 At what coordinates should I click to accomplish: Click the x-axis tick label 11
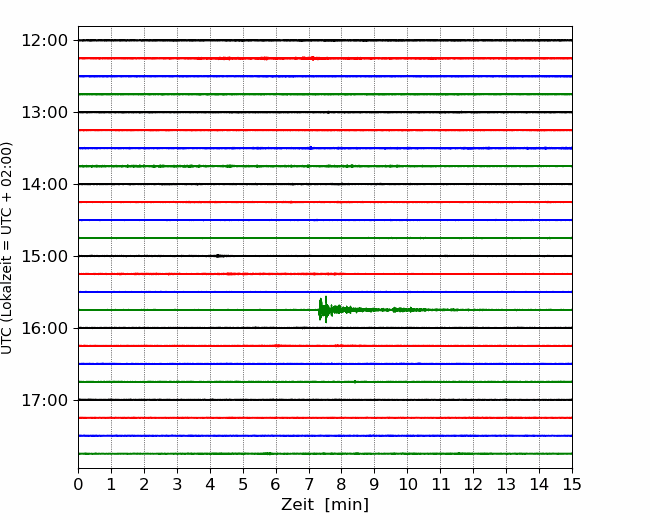[441, 484]
